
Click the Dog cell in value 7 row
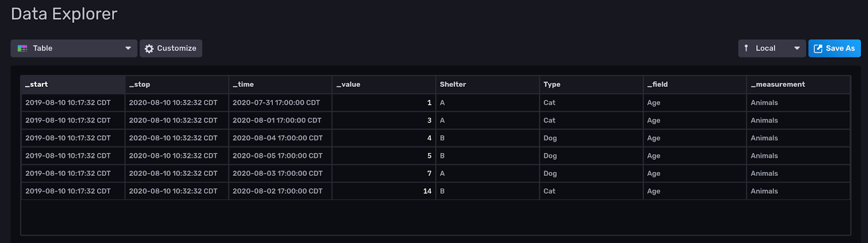click(x=591, y=174)
